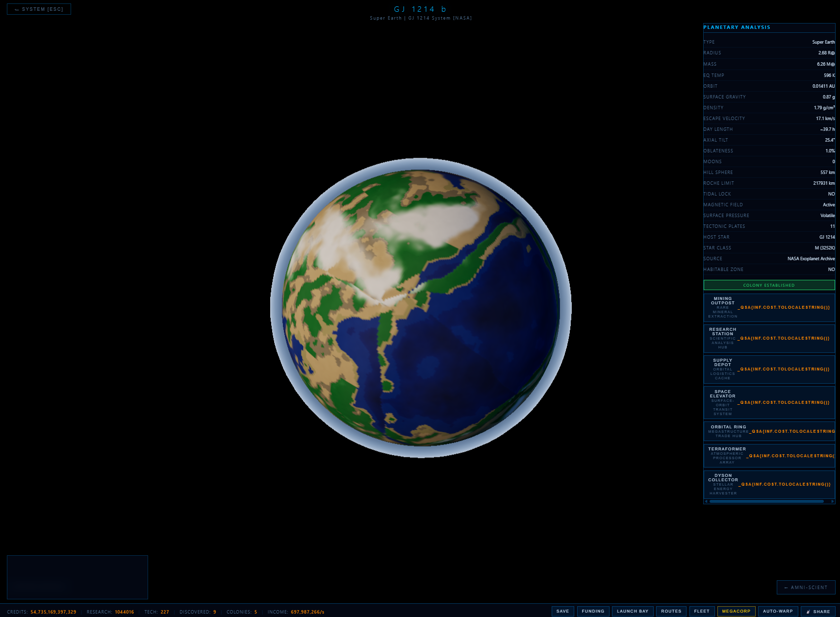Open the Mining Outpost construction panel
Viewport: 840px width, 617px height.
[768, 307]
